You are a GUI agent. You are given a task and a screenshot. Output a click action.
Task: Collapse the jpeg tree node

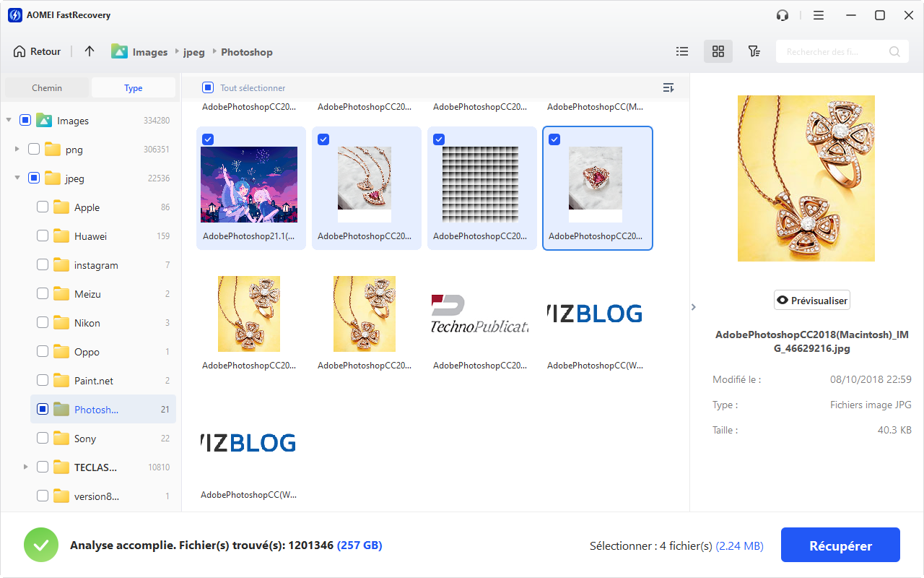point(17,178)
